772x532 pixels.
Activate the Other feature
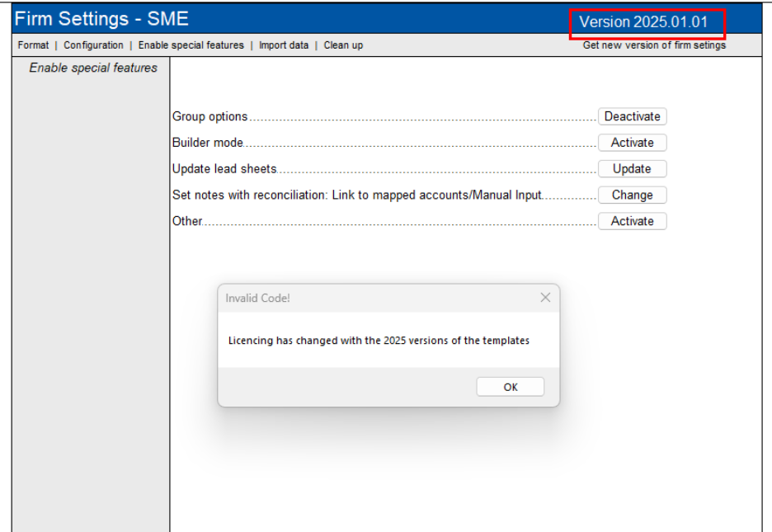click(632, 221)
